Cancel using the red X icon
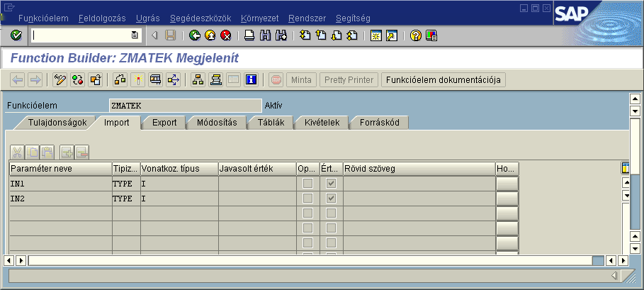Image resolution: width=644 pixels, height=290 pixels. 225,35
